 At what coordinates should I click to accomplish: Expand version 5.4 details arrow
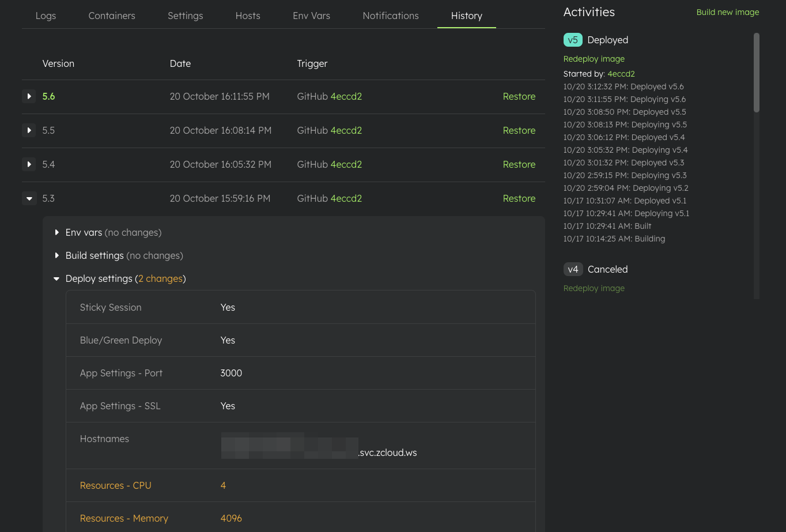29,164
